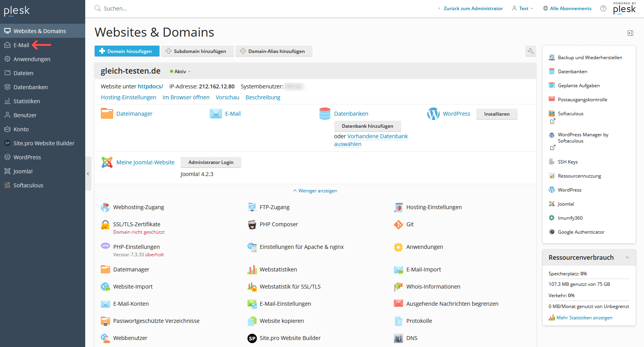Screen dimensions: 644x347
Task: Collapse tools with Weniger anzeigen
Action: pyautogui.click(x=315, y=191)
